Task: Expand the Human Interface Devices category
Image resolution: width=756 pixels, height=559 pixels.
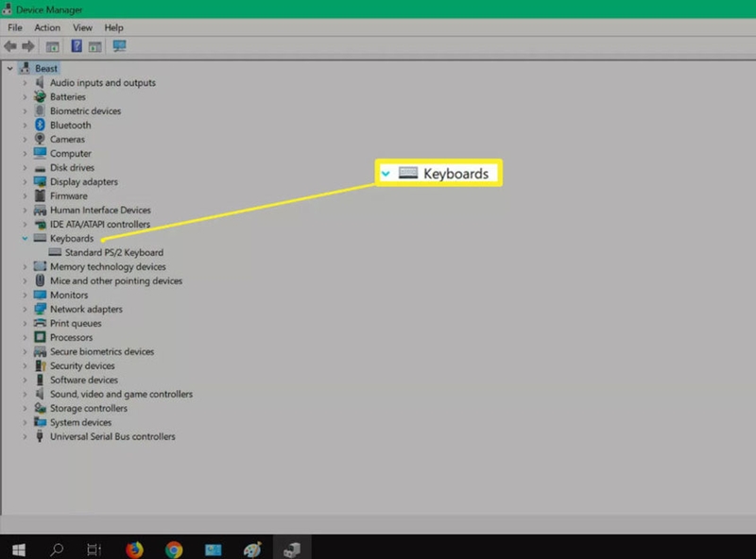Action: (25, 210)
